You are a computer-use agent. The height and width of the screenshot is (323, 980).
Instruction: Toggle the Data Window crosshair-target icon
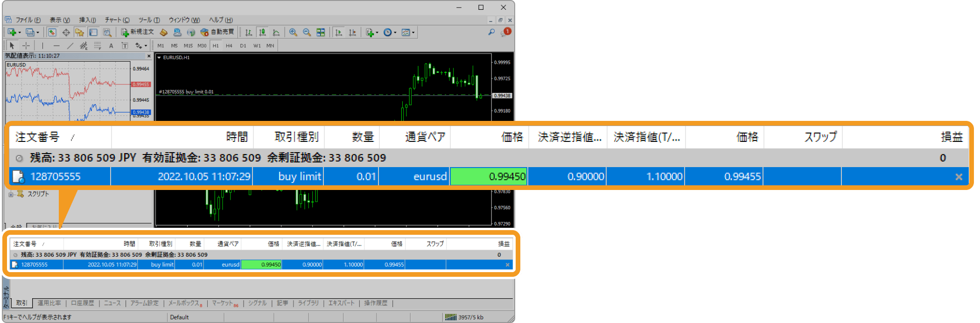[x=66, y=32]
